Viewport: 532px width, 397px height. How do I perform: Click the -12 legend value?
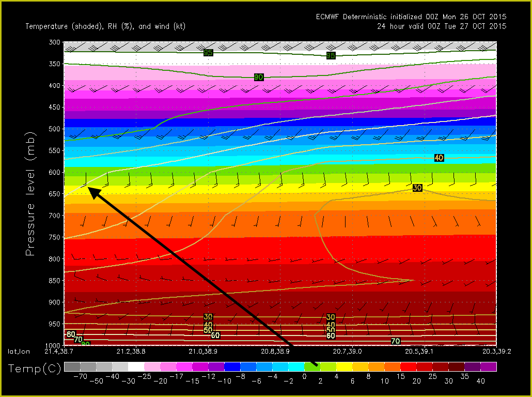pyautogui.click(x=208, y=376)
